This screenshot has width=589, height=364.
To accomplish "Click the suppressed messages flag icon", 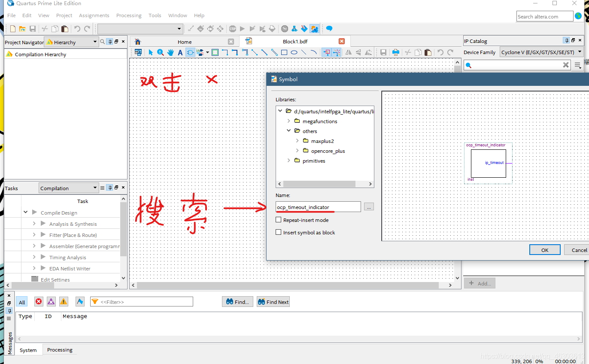I will click(80, 302).
